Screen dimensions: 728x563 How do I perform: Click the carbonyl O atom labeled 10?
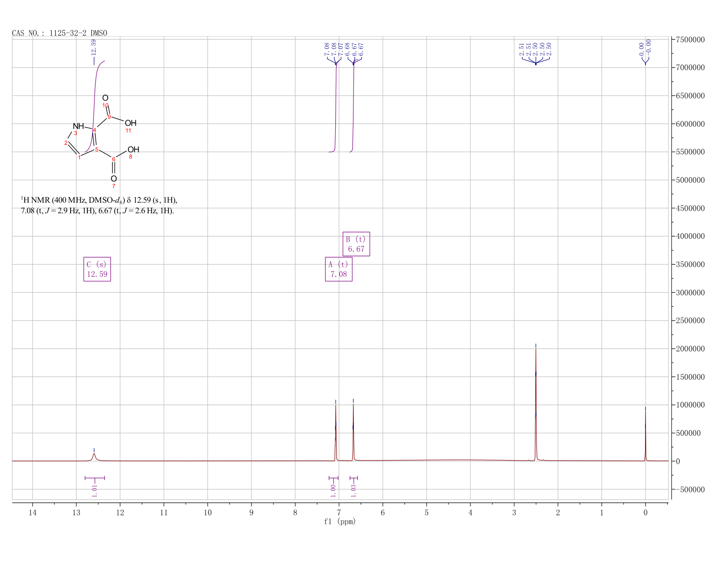[105, 98]
